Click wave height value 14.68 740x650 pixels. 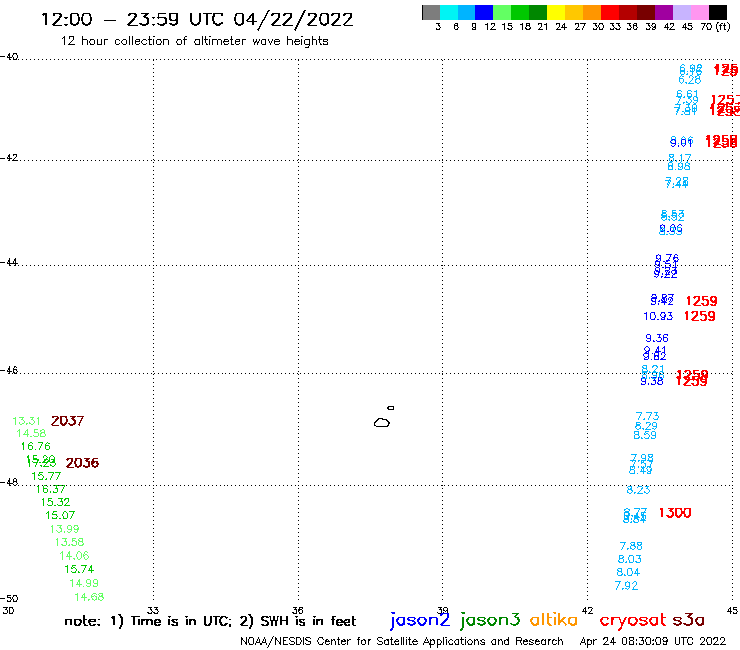[89, 597]
